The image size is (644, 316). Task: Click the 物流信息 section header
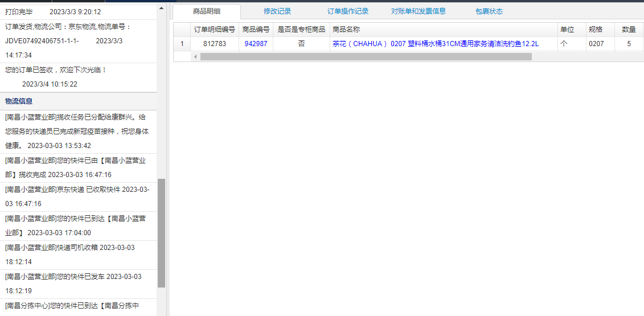click(x=79, y=101)
